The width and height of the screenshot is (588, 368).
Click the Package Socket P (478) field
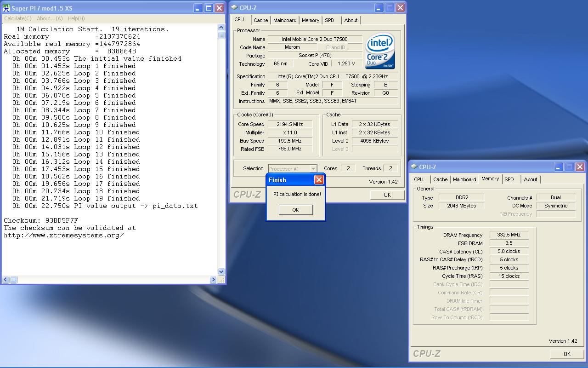pos(315,56)
